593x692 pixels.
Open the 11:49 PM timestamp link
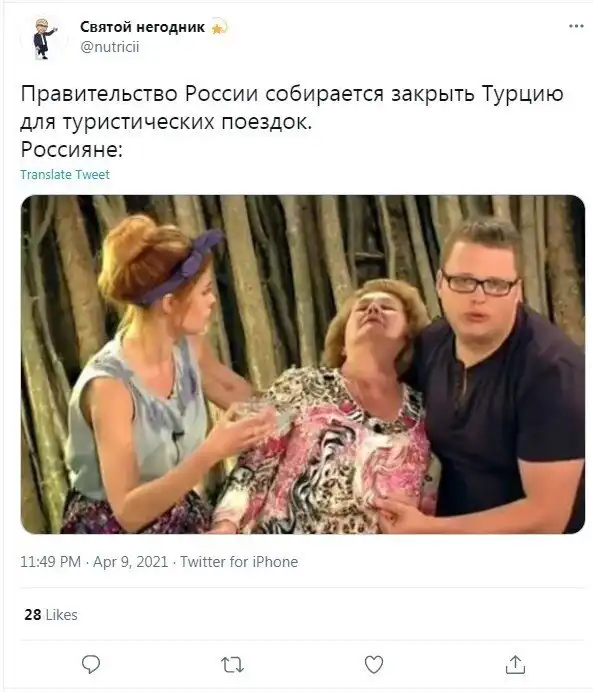tap(51, 562)
